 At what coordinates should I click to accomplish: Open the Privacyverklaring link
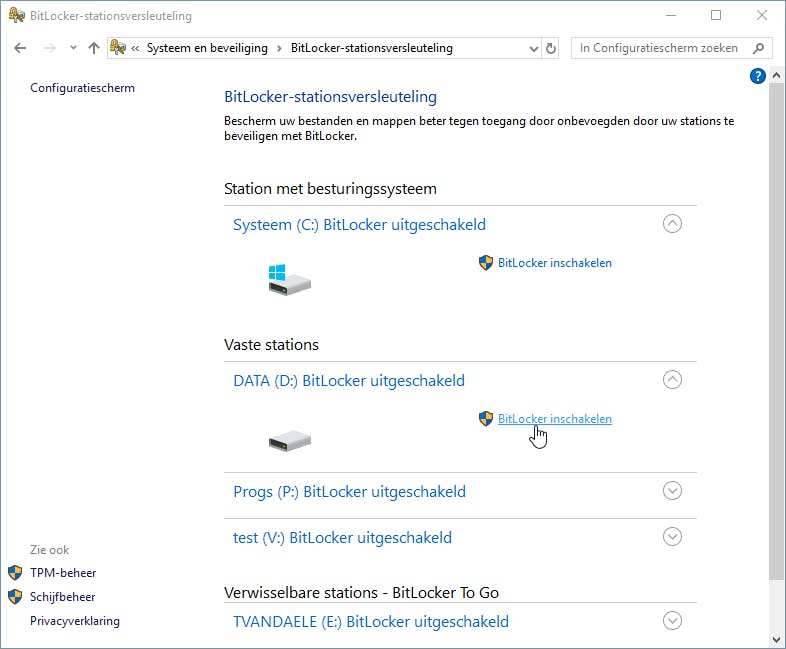click(x=75, y=621)
